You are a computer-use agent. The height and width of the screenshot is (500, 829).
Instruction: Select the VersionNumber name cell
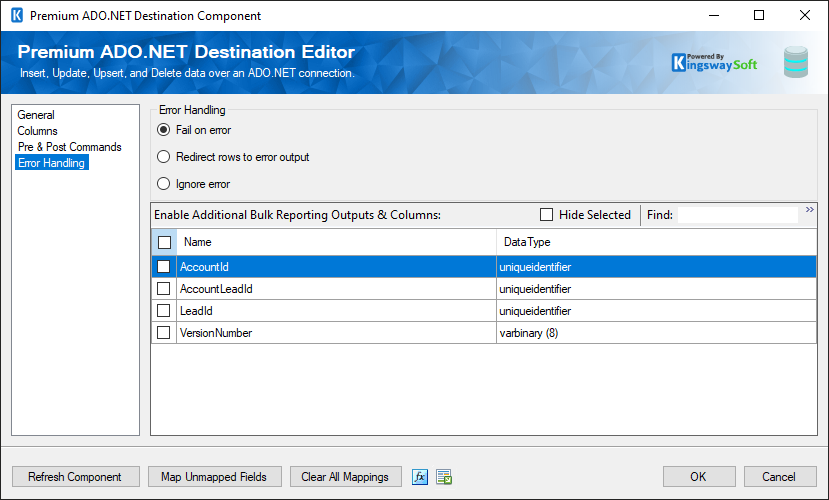pos(336,333)
